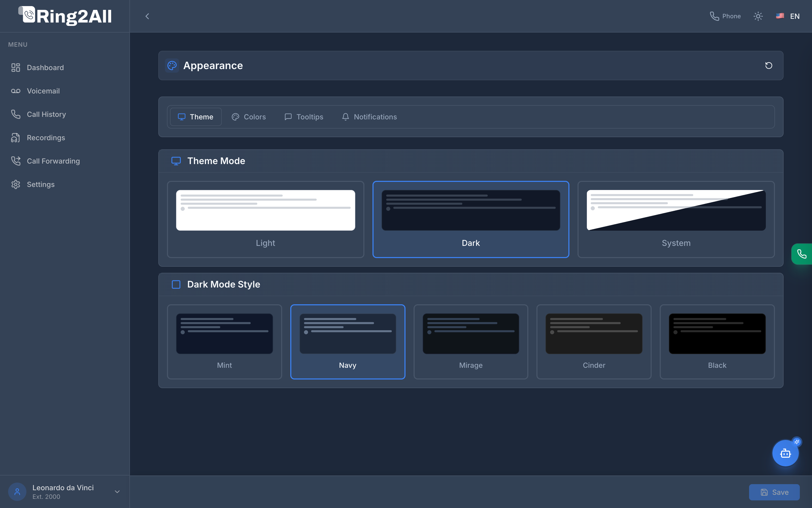
Task: Go to Call History
Action: [65, 114]
